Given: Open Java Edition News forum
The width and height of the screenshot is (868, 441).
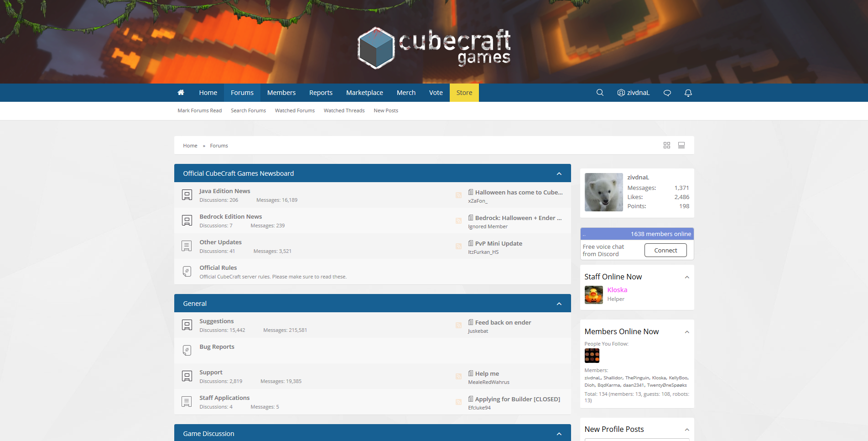Looking at the screenshot, I should 225,191.
